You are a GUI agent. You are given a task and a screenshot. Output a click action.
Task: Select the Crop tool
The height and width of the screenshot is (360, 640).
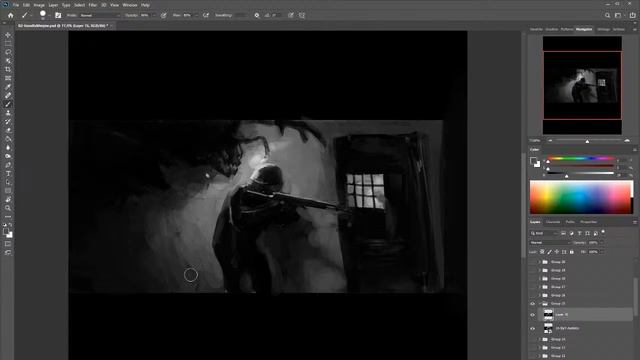point(8,69)
